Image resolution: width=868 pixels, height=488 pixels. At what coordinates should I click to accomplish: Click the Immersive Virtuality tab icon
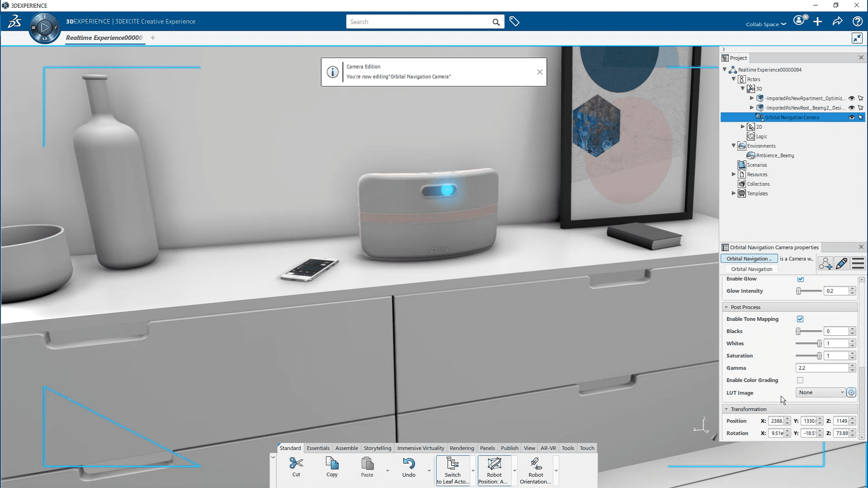pyautogui.click(x=420, y=448)
